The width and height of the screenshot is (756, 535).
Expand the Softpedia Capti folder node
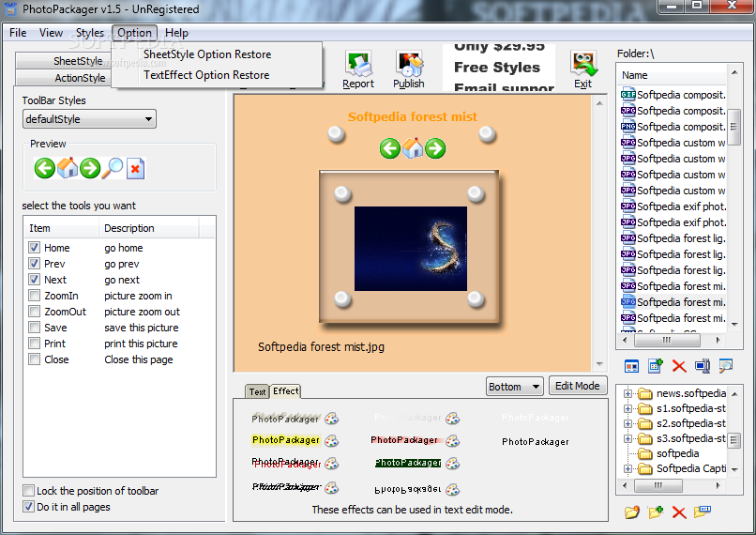[627, 468]
